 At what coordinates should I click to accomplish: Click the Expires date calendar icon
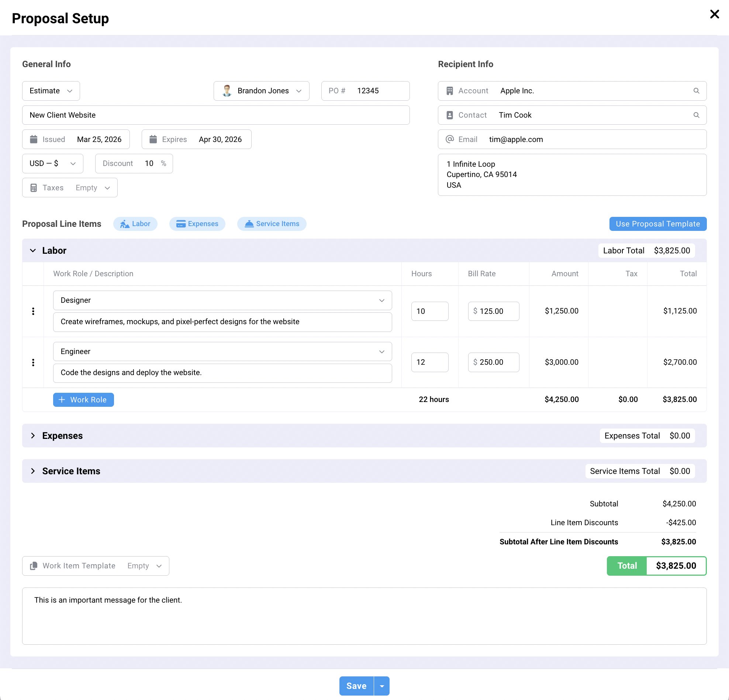tap(153, 139)
